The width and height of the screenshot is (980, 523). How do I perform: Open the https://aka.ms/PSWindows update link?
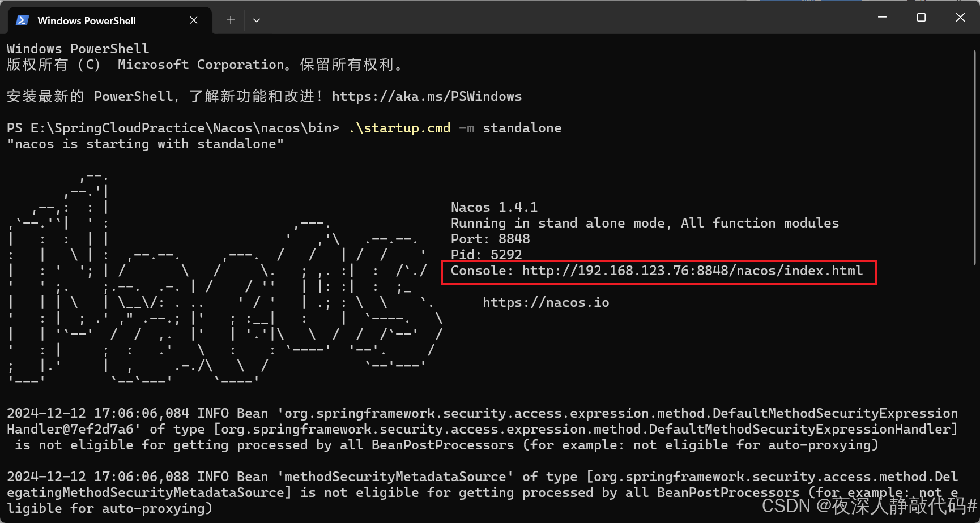pos(427,96)
